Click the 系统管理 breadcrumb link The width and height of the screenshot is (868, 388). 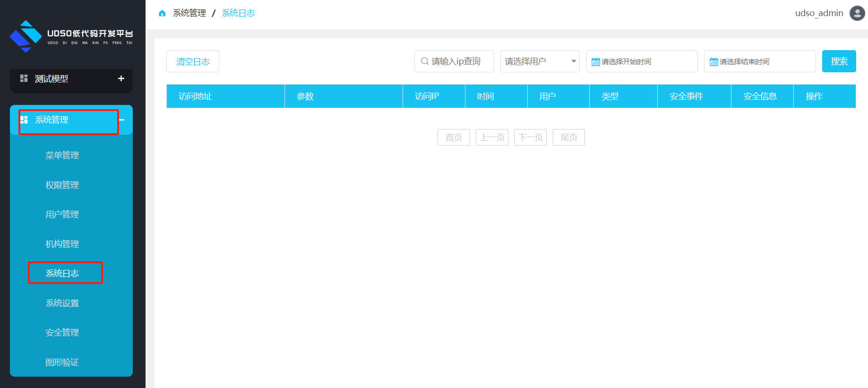(x=189, y=13)
